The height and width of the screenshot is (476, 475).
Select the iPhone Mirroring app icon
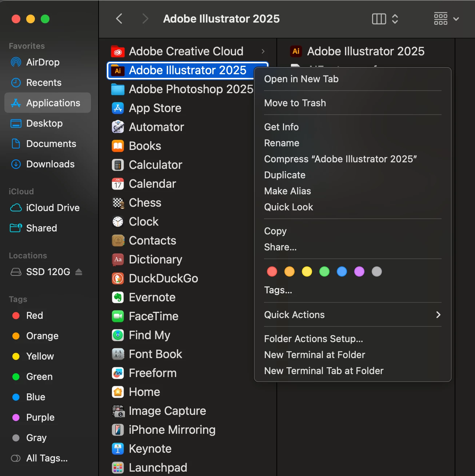tap(117, 430)
